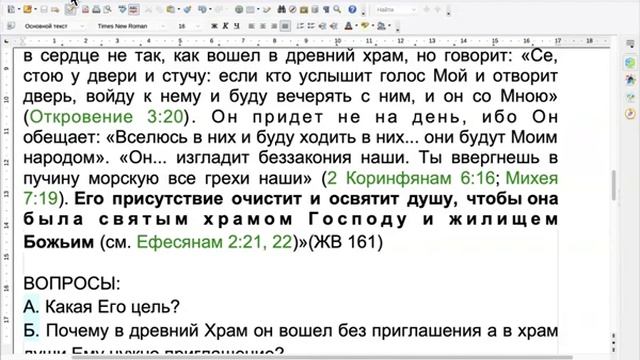Click the bold word 'Божьим' in the text
The width and height of the screenshot is (640, 360).
click(58, 242)
